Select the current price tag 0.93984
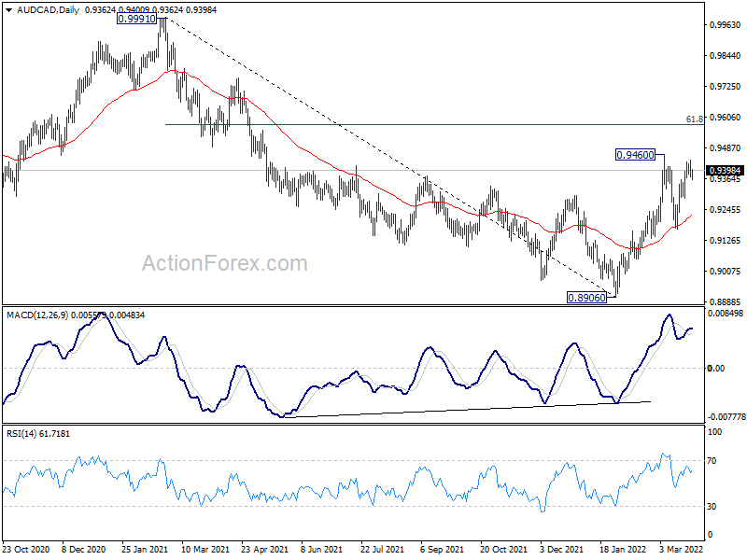The image size is (747, 560). coord(725,171)
